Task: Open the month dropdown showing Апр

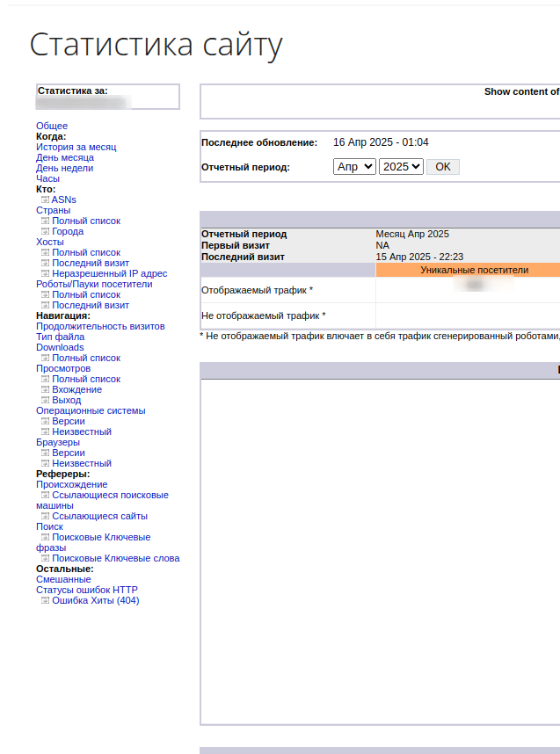Action: click(354, 167)
